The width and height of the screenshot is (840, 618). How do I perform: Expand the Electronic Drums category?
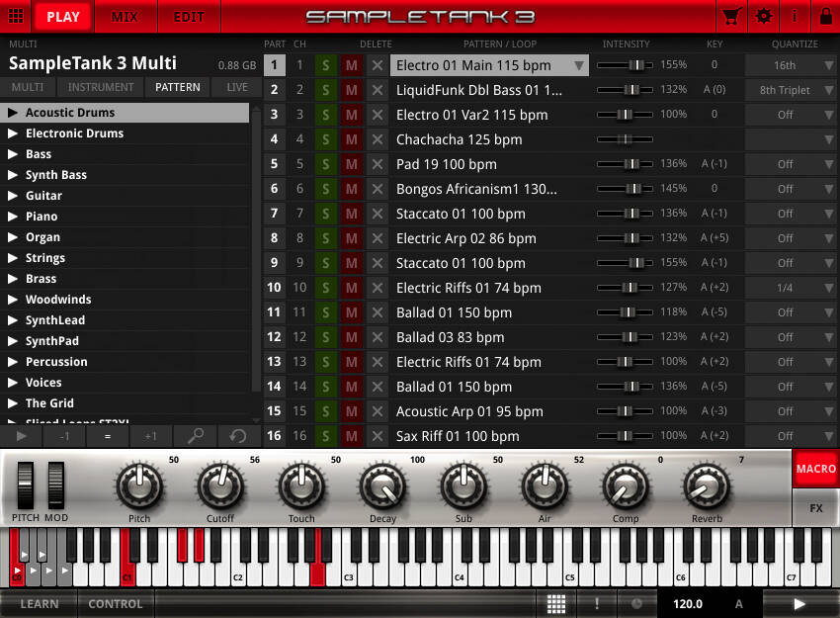click(13, 133)
